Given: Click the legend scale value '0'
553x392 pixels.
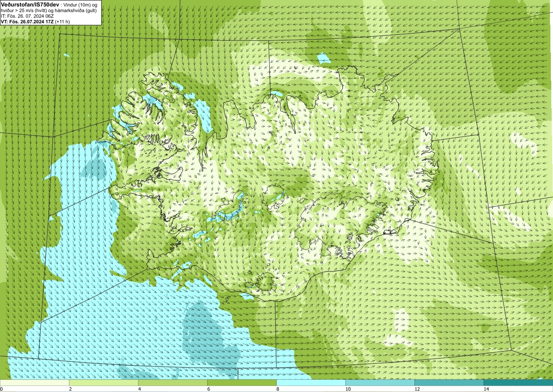Looking at the screenshot, I should pyautogui.click(x=2, y=389).
